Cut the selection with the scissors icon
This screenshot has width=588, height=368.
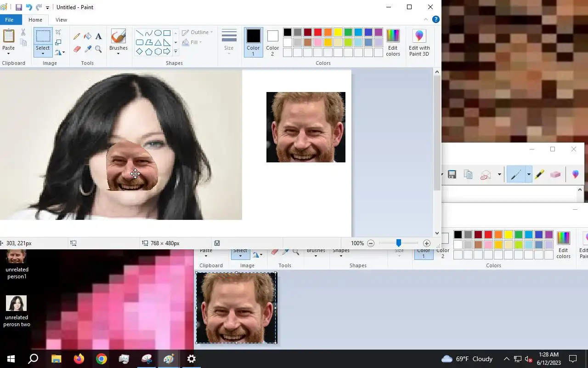pyautogui.click(x=23, y=32)
